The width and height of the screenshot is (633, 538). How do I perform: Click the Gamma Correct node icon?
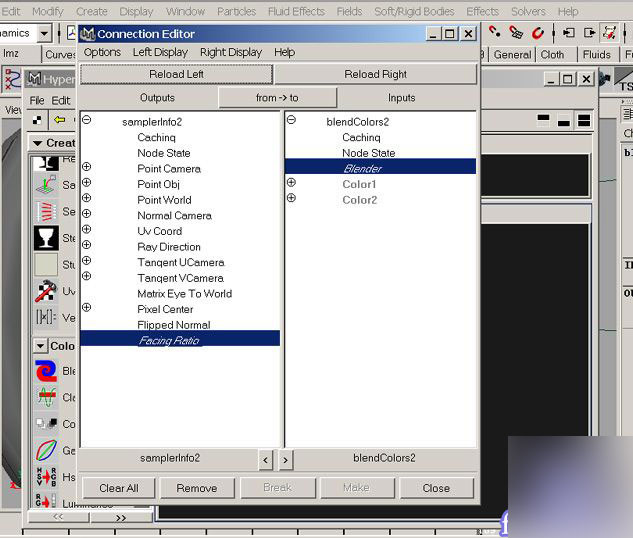pyautogui.click(x=46, y=450)
